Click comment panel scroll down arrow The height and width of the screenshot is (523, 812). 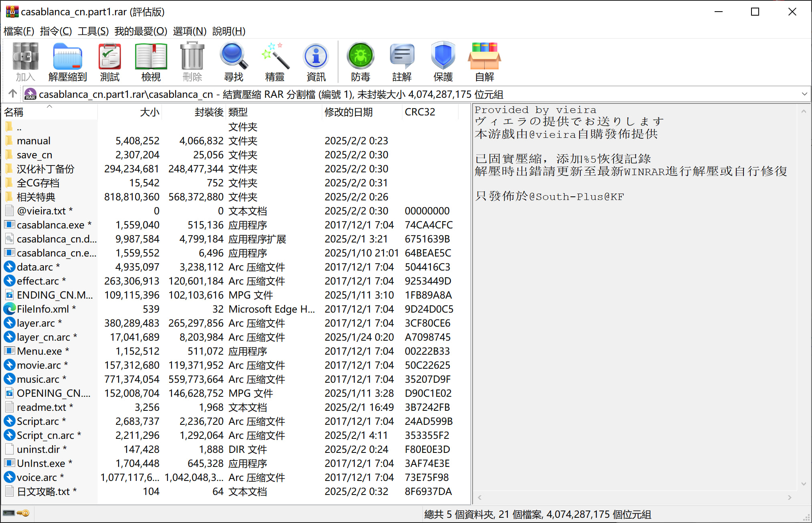[804, 484]
